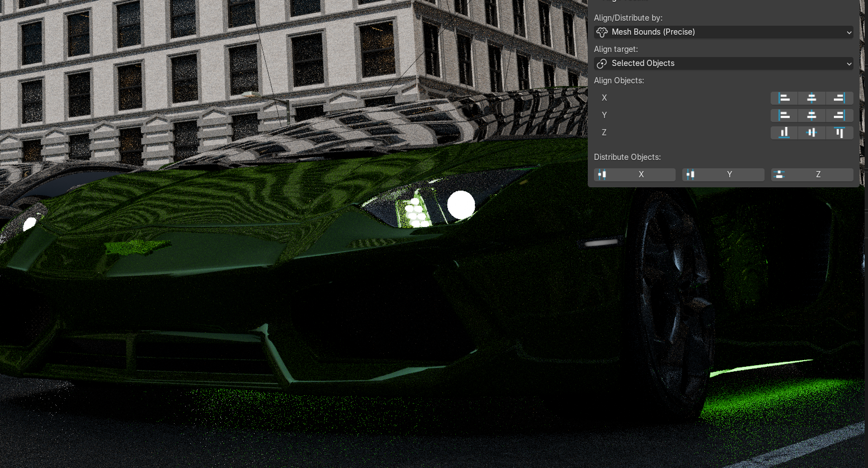Align objects to Y axis minimum
The height and width of the screenshot is (468, 868).
(x=784, y=116)
